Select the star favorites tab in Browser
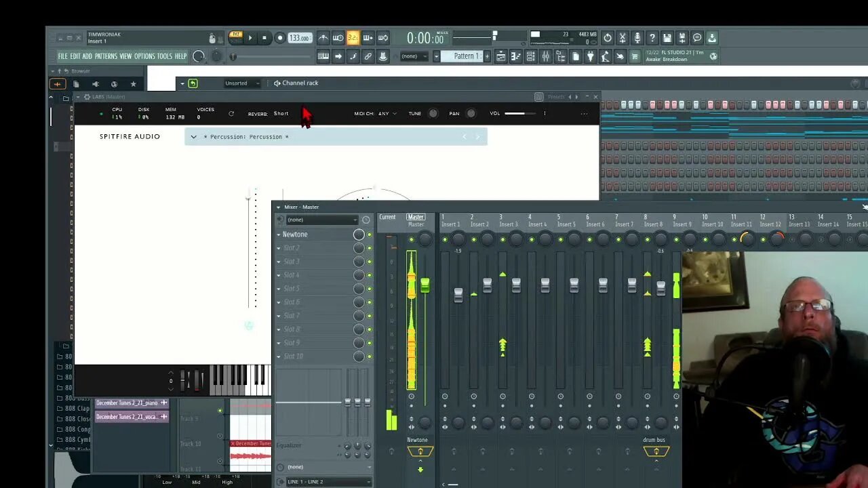The image size is (868, 488). [133, 84]
